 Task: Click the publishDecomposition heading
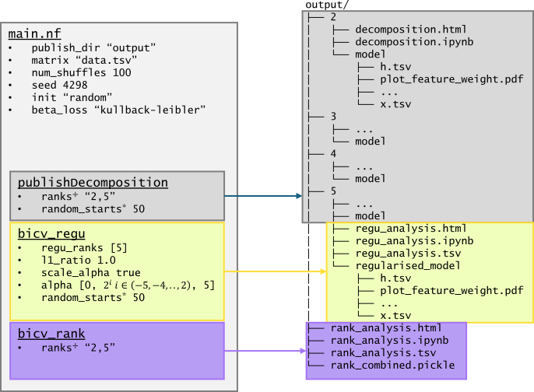coord(93,183)
